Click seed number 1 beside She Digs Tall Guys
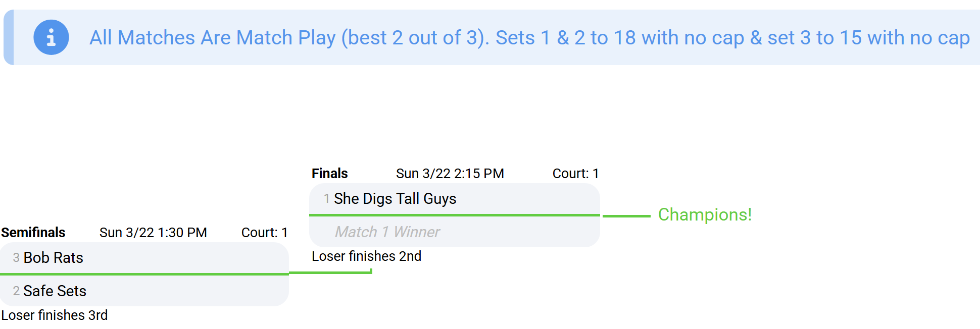This screenshot has height=329, width=980. (x=327, y=199)
